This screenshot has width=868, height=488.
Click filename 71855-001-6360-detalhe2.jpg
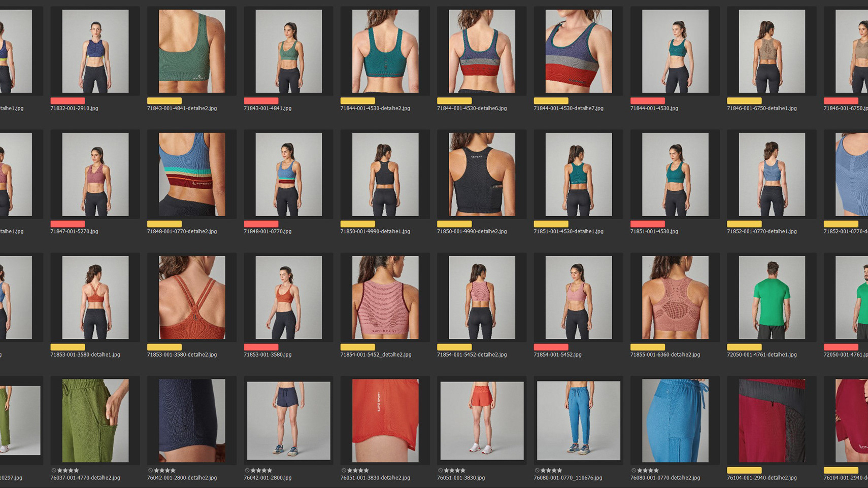click(665, 355)
